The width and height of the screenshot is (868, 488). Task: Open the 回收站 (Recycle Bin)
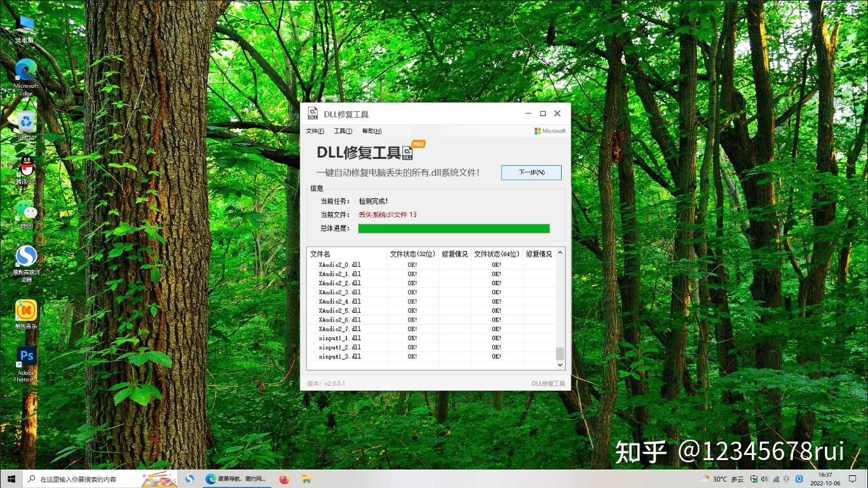point(24,122)
